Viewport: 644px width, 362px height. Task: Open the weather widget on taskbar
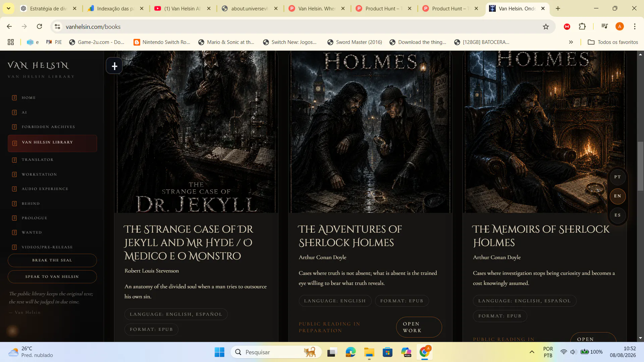pyautogui.click(x=31, y=352)
